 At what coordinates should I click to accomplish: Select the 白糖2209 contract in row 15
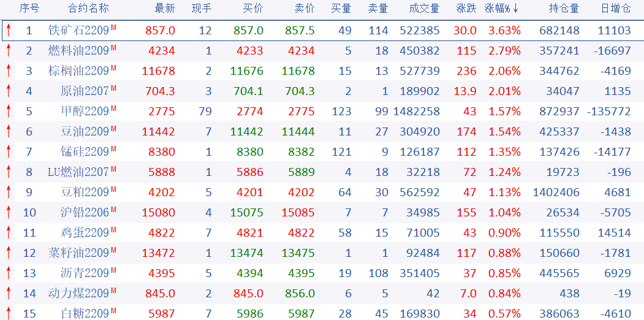[x=85, y=313]
